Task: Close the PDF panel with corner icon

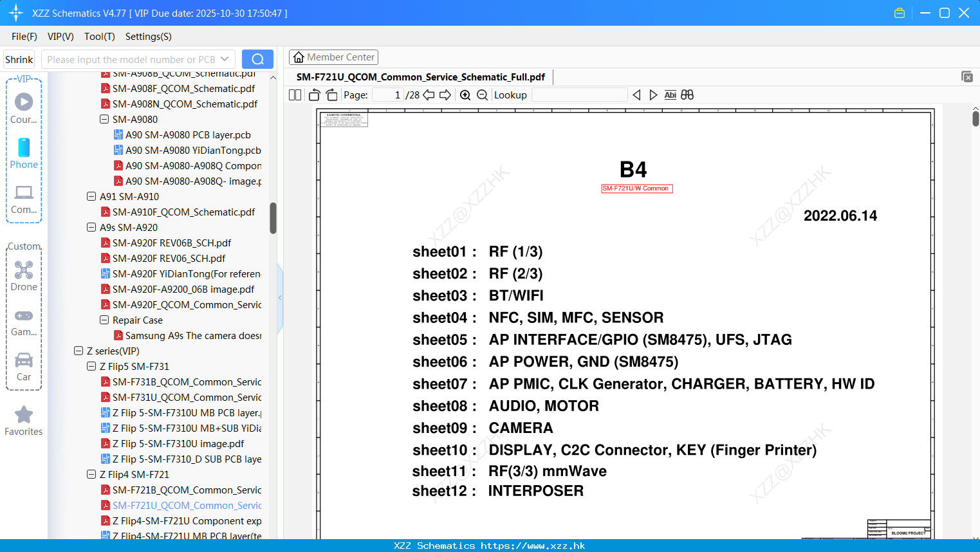Action: tap(966, 77)
